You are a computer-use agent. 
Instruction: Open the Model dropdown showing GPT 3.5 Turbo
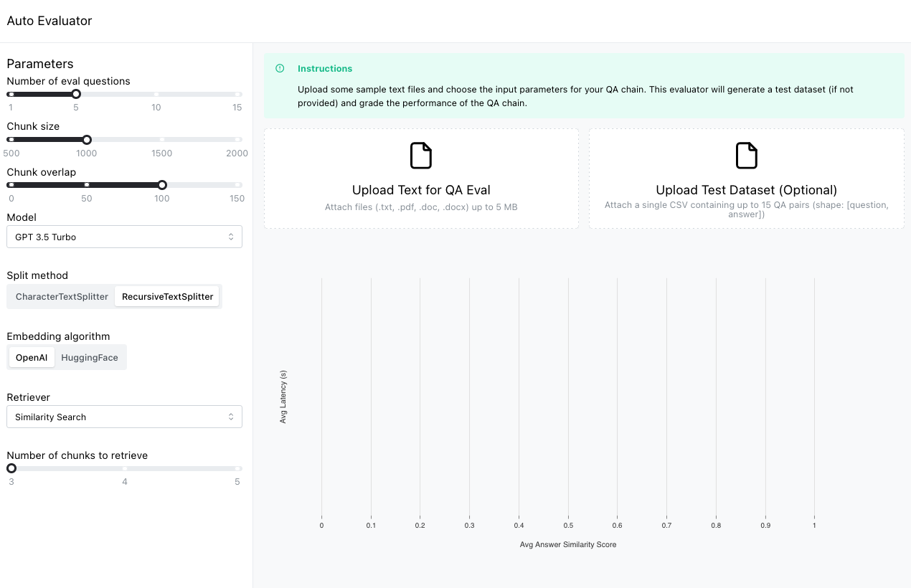click(x=124, y=237)
